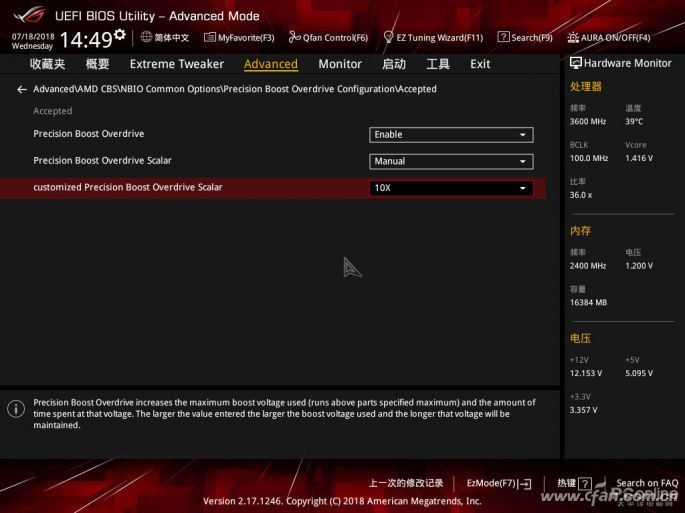
Task: Select the Advanced tab
Action: click(x=271, y=64)
